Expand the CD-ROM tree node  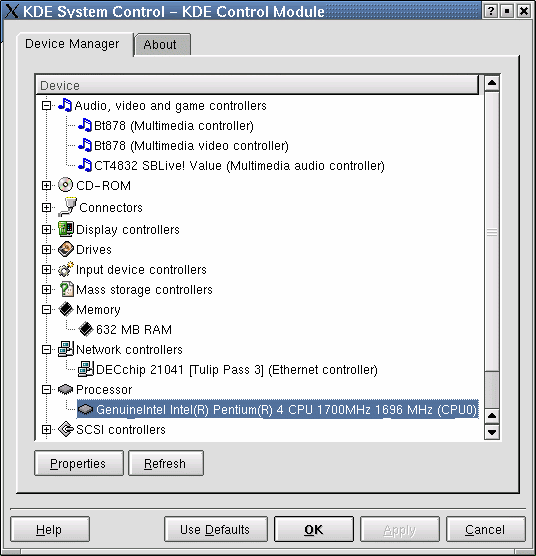click(x=46, y=185)
